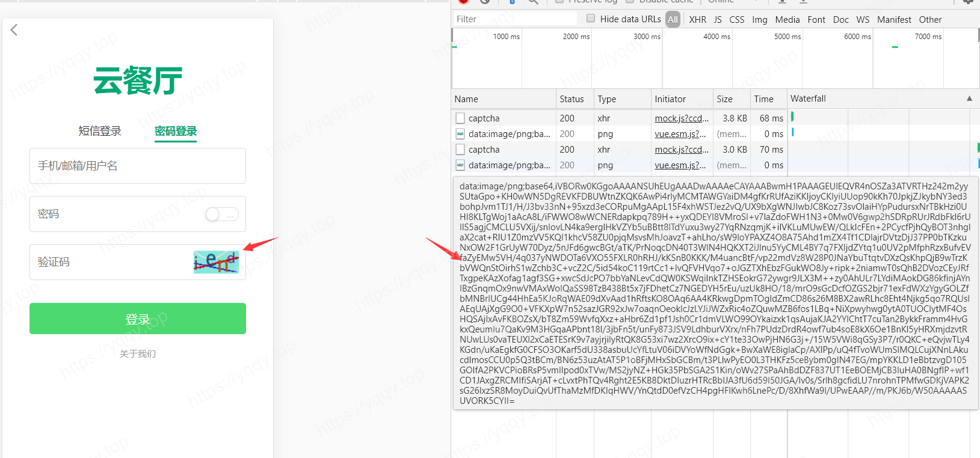The width and height of the screenshot is (980, 458).
Task: Switch to 短信登录 tab
Action: [x=100, y=131]
